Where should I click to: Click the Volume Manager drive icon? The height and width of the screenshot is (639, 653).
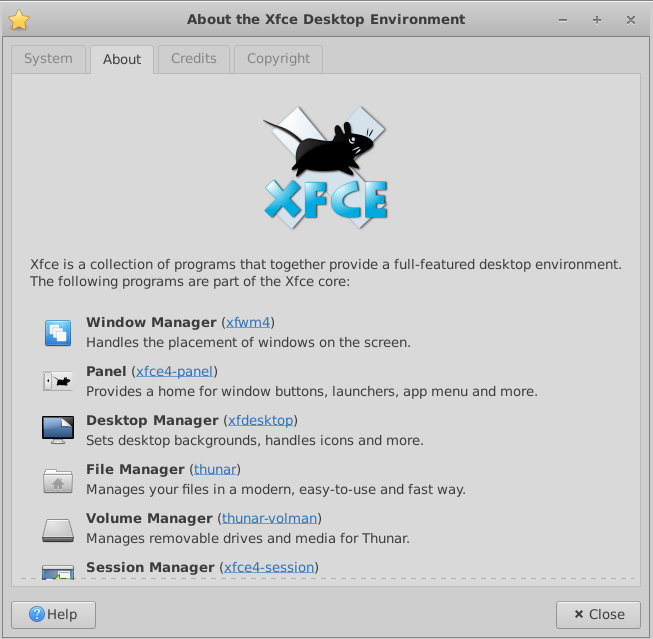pyautogui.click(x=58, y=530)
